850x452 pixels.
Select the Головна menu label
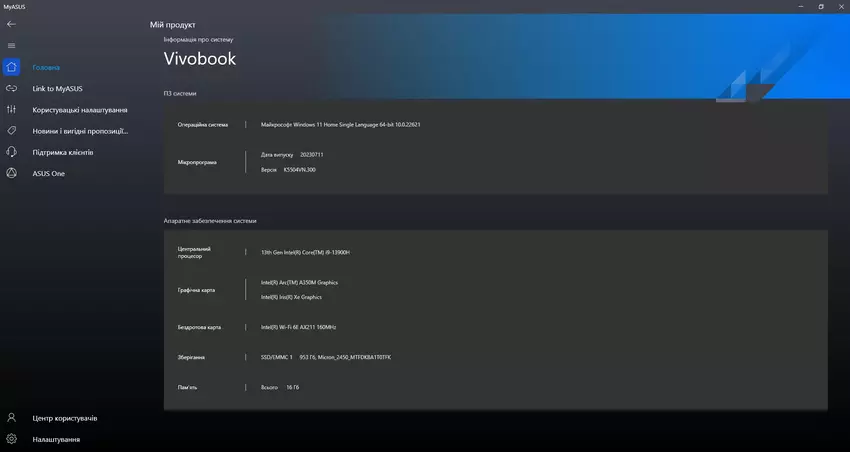(x=46, y=67)
